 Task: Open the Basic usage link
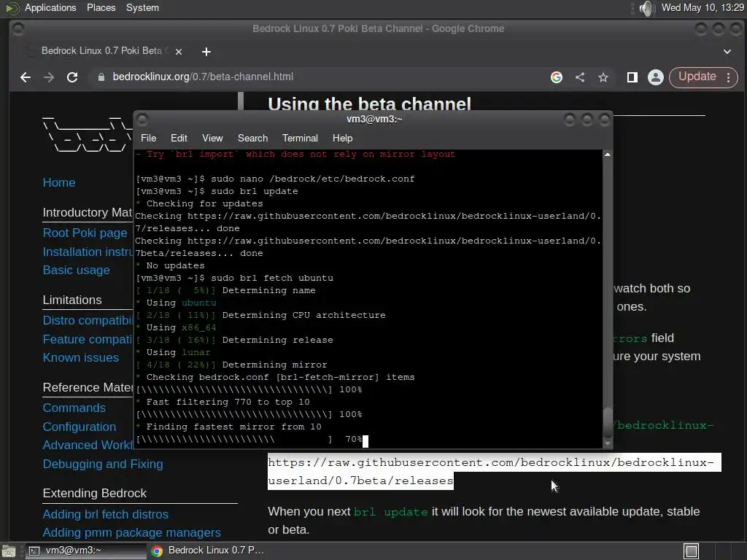tap(76, 270)
